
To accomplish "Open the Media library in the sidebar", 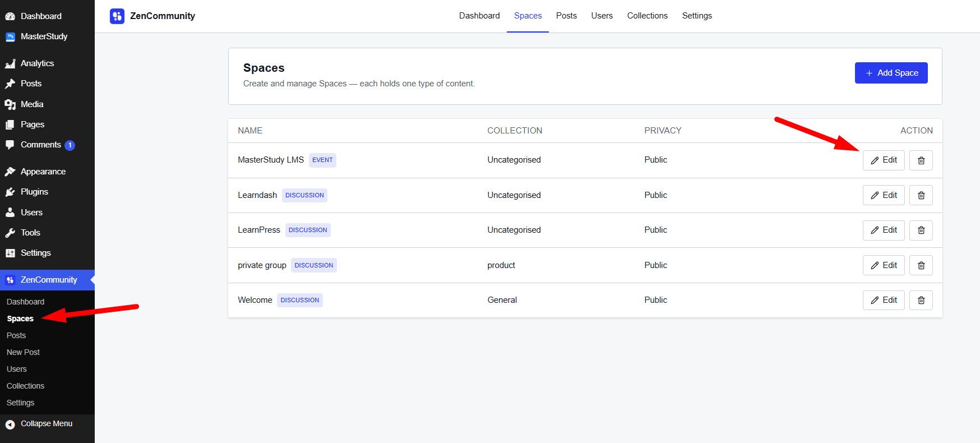I will 47,104.
